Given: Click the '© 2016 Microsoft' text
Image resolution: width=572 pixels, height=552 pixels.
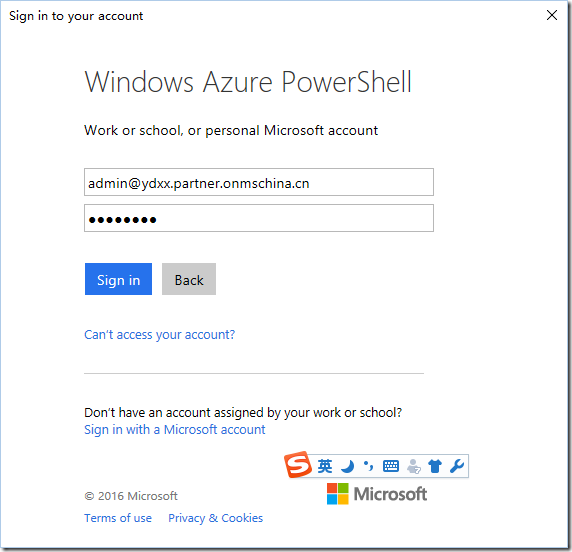Looking at the screenshot, I should pos(131,496).
